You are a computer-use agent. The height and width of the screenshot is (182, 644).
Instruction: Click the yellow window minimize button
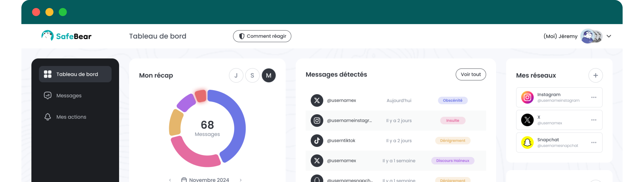coord(49,12)
